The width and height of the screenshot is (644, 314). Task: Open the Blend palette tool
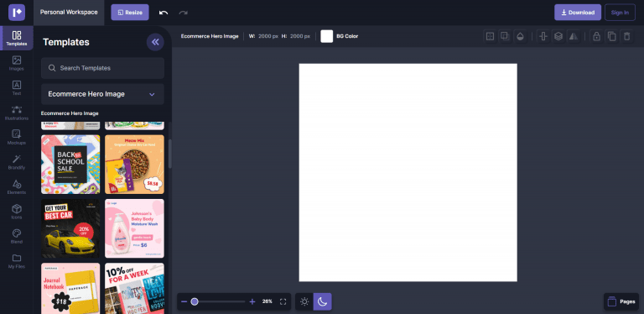tap(17, 236)
